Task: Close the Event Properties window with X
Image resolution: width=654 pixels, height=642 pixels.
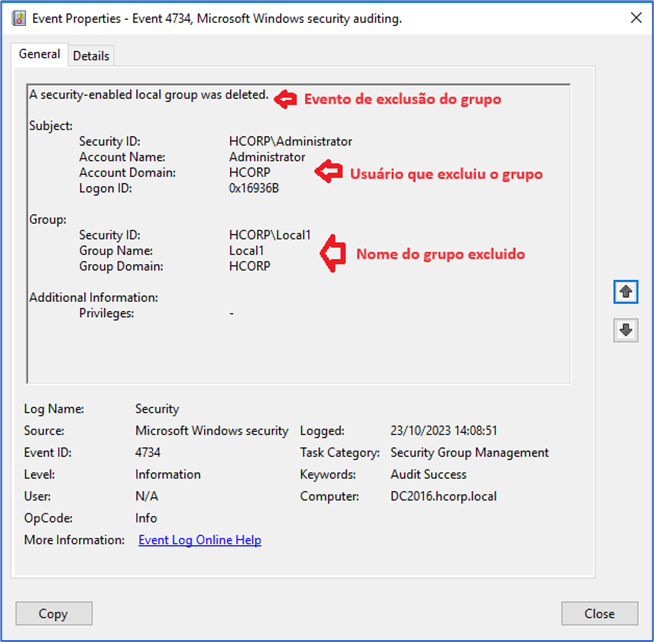Action: [636, 18]
